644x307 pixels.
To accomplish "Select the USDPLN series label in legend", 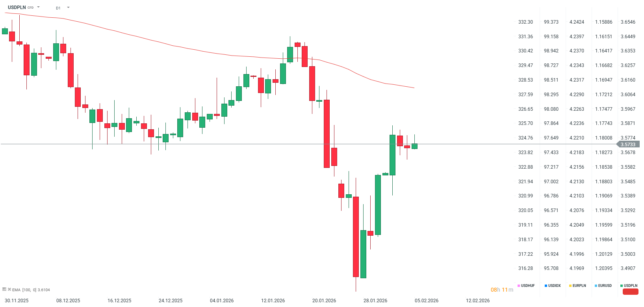I will (x=630, y=286).
